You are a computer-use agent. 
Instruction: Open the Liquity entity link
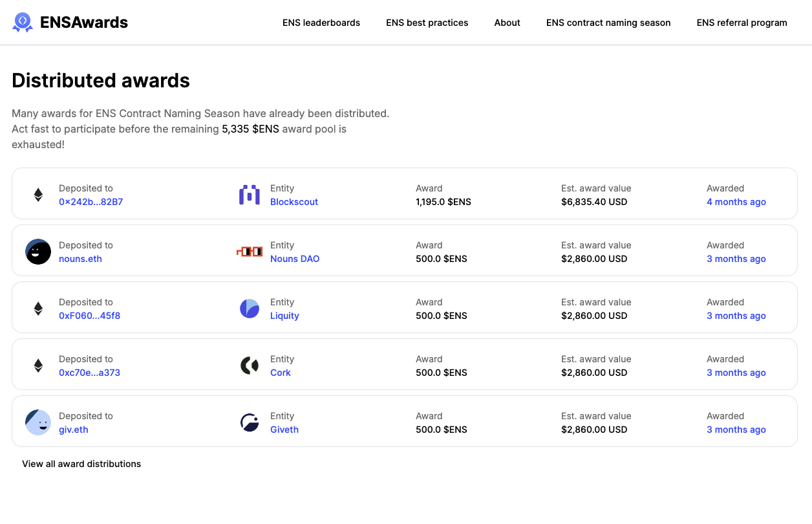point(284,316)
